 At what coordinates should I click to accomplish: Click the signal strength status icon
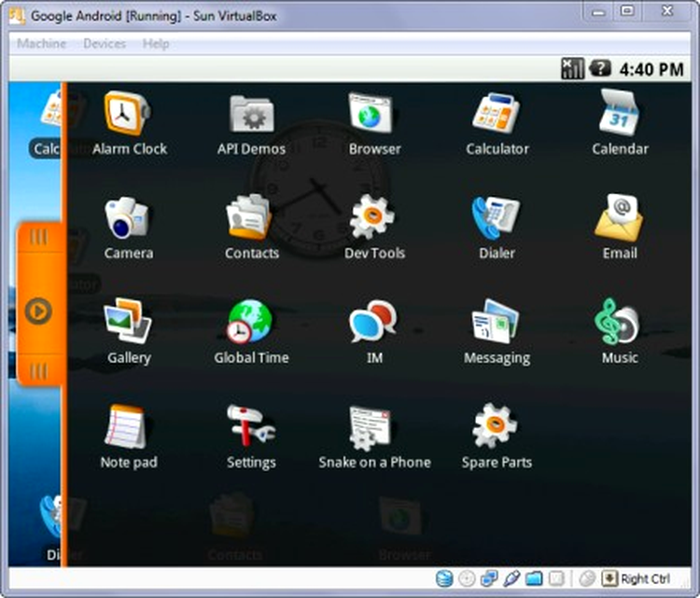(x=573, y=69)
